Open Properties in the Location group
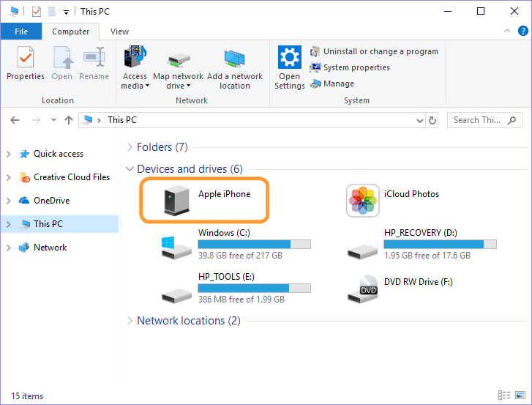The height and width of the screenshot is (405, 532). tap(26, 63)
